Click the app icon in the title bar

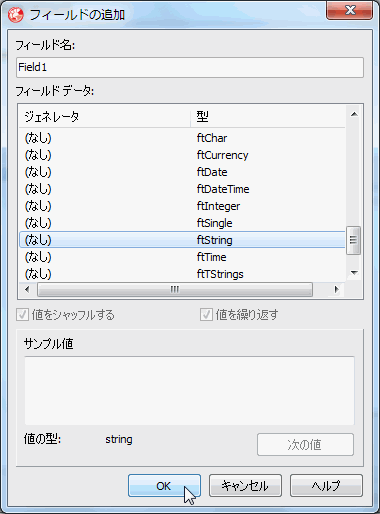15,15
